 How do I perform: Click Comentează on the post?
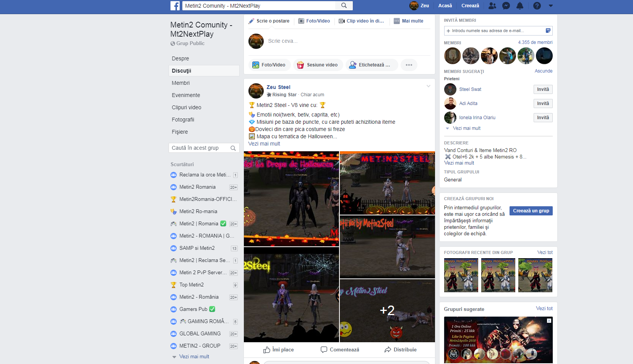[x=340, y=349]
